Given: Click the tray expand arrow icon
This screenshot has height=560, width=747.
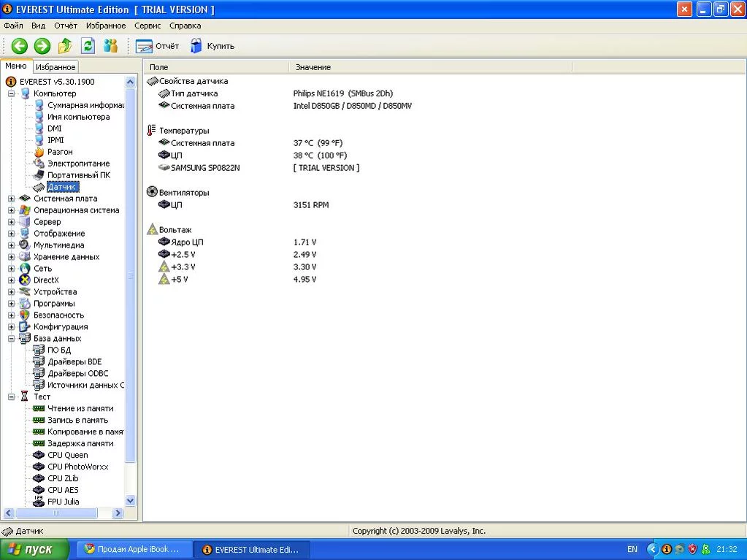Looking at the screenshot, I should (x=652, y=550).
